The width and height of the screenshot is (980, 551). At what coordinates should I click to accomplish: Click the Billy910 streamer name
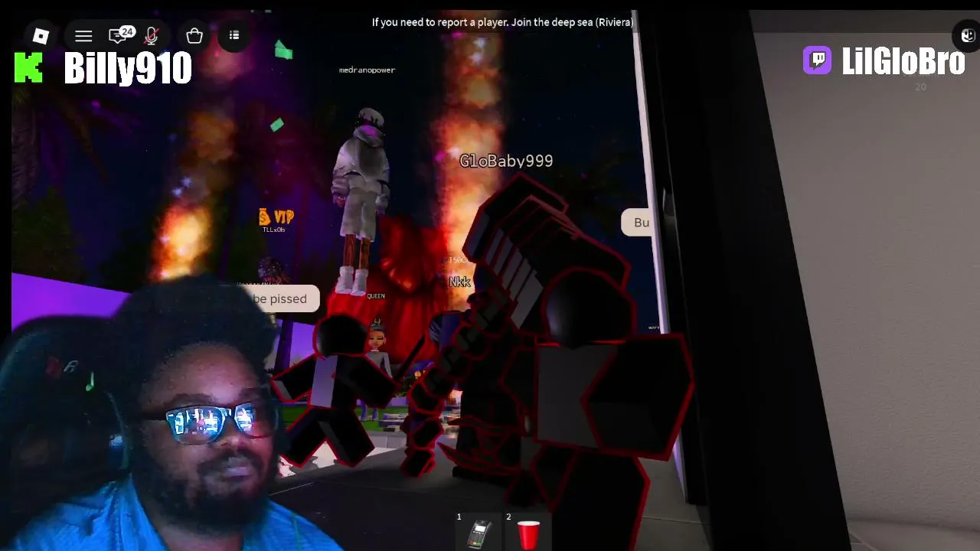[128, 69]
